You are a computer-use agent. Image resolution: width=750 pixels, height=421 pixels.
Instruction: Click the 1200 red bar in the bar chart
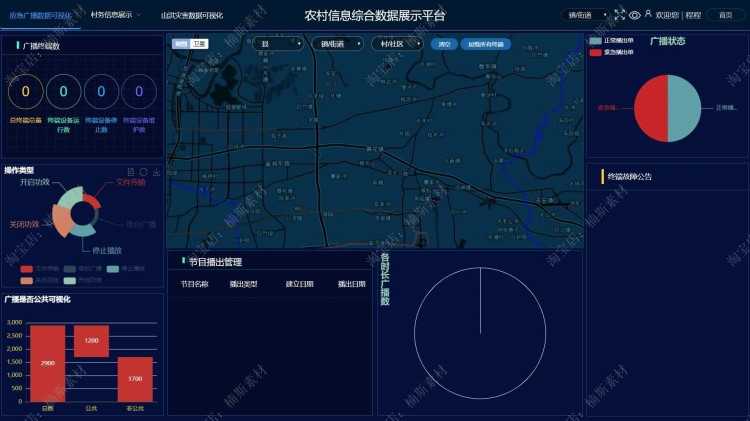[91, 341]
